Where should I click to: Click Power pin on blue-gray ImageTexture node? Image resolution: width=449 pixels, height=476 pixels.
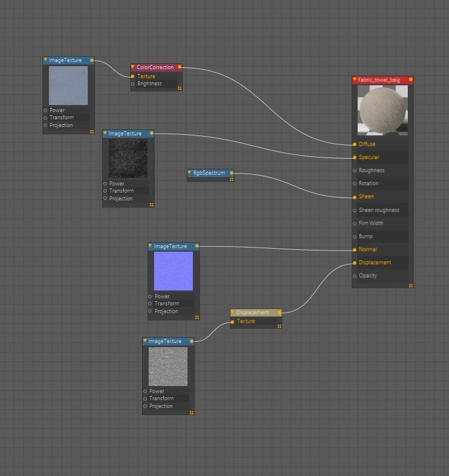pyautogui.click(x=45, y=110)
